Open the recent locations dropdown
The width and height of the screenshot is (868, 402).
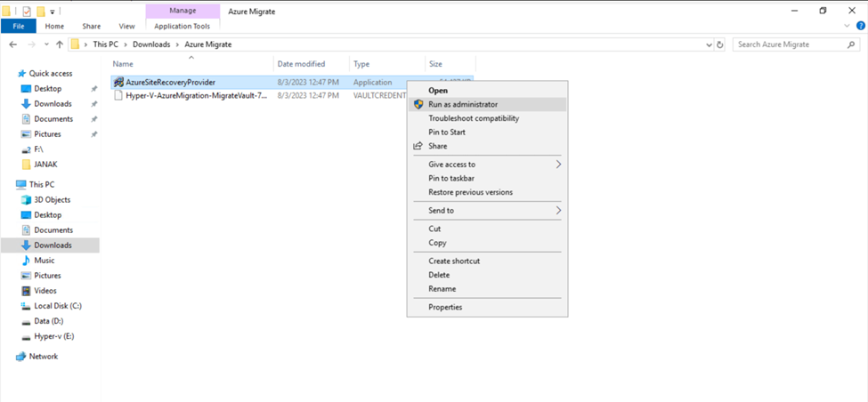[x=46, y=44]
